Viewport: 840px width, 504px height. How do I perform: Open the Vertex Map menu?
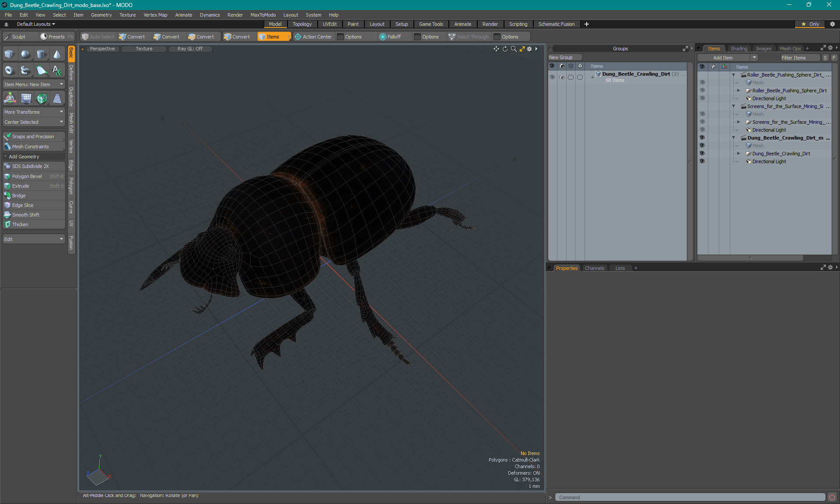(x=155, y=15)
